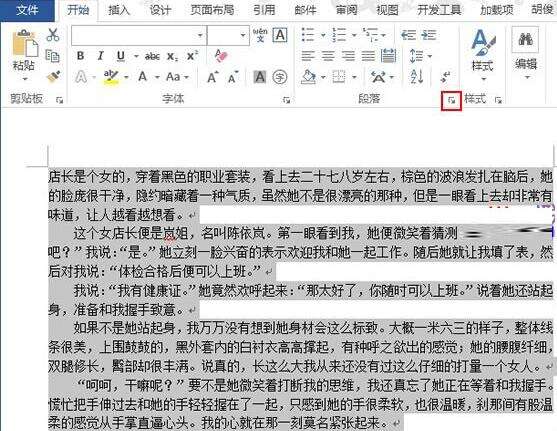This screenshot has height=431, width=557.
Task: Open paragraph settings dialog launcher
Action: point(451,101)
